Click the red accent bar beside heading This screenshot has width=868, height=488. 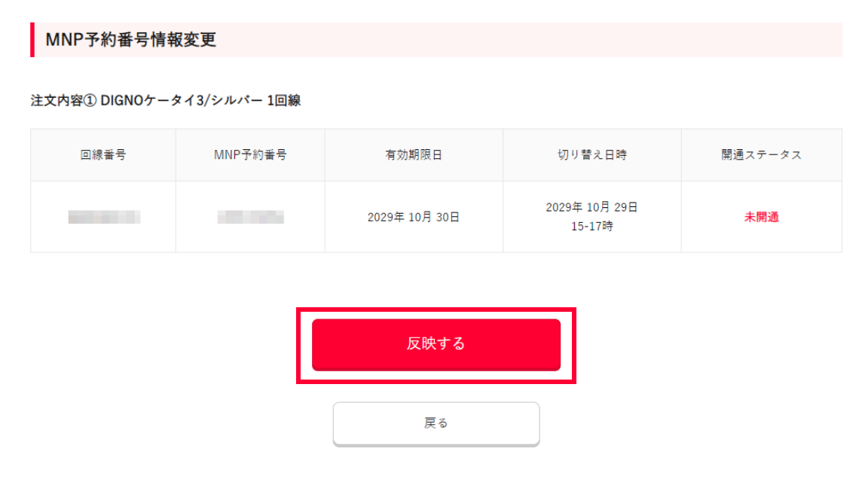click(x=32, y=40)
